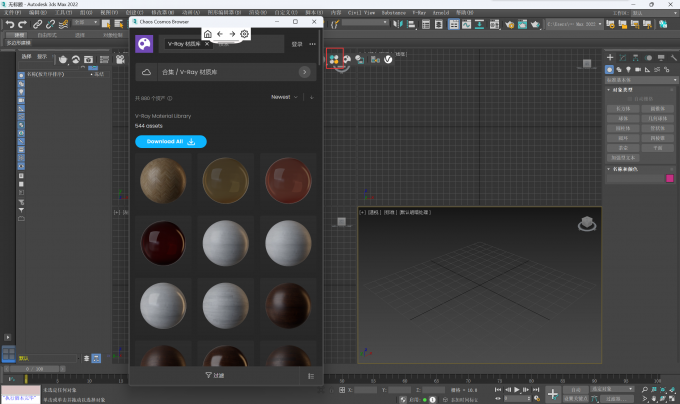Open Curve Editor from main toolbar

click(x=466, y=24)
